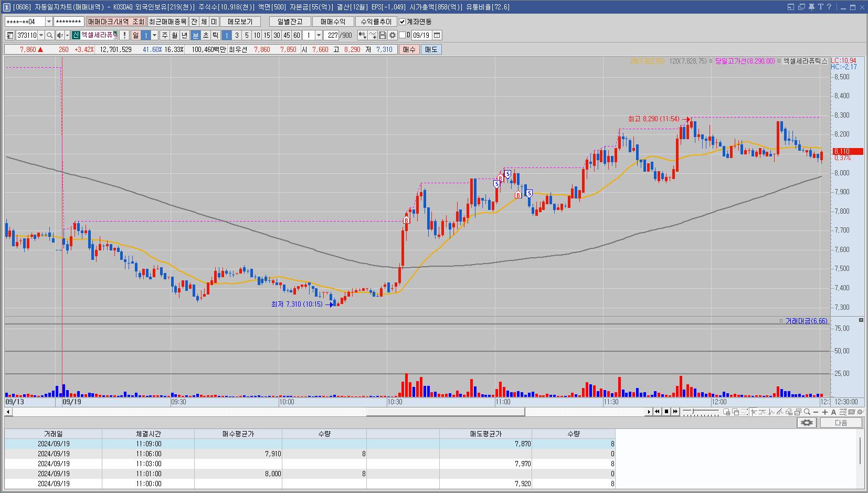This screenshot has width=868, height=493.
Task: Open the dropdown arrow after 일 1 field
Action: click(x=154, y=35)
